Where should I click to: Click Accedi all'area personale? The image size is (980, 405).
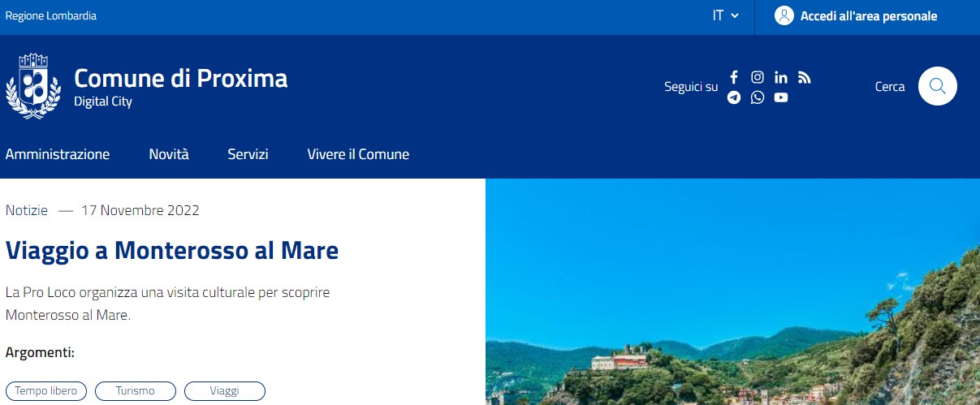(x=868, y=16)
